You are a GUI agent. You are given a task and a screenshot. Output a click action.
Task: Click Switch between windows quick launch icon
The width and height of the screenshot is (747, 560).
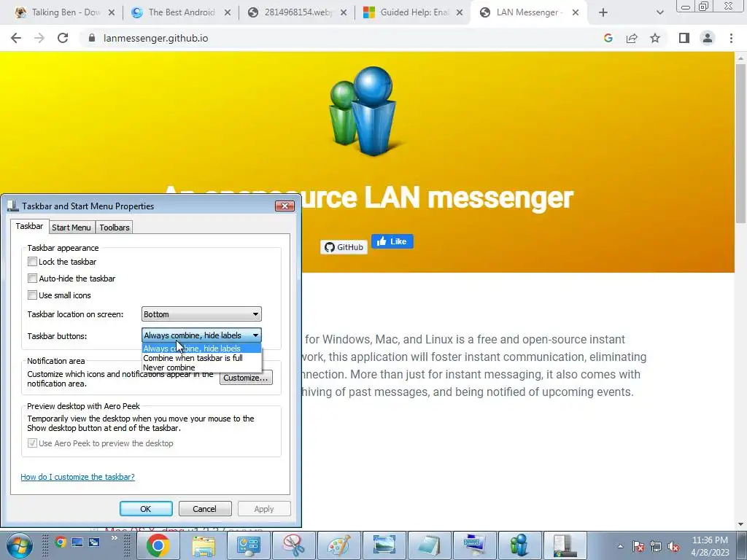pos(94,542)
